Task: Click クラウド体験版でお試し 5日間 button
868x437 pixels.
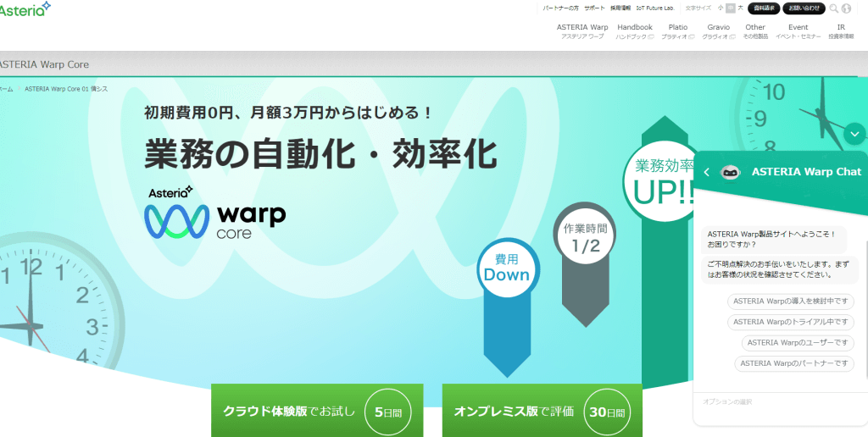Action: point(317,411)
